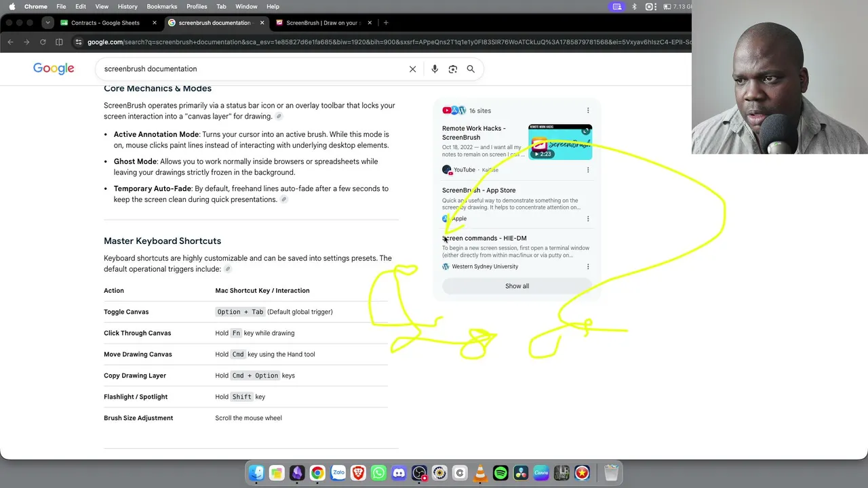Open the View menu
The height and width of the screenshot is (488, 868).
pyautogui.click(x=102, y=7)
